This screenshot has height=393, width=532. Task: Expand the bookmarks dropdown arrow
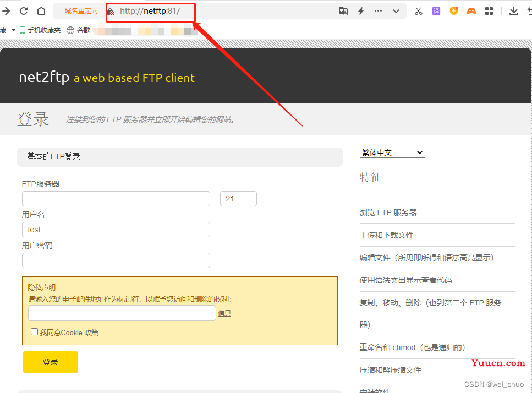[14, 30]
